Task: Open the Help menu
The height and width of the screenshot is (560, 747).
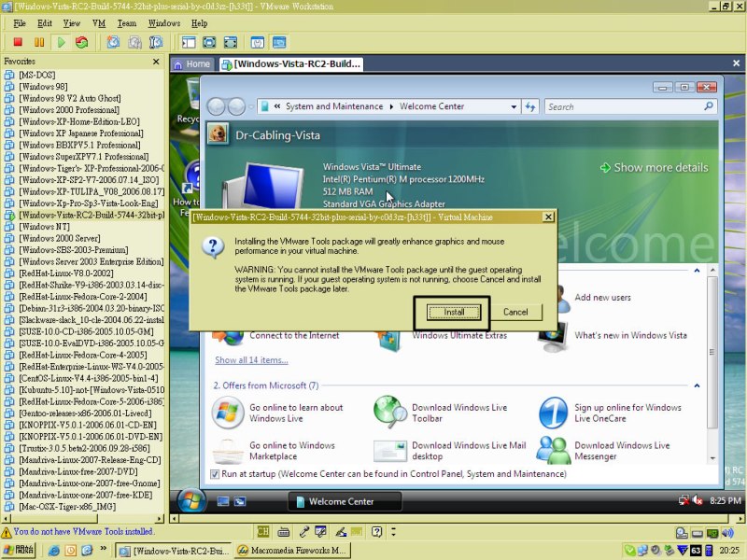Action: pyautogui.click(x=199, y=23)
